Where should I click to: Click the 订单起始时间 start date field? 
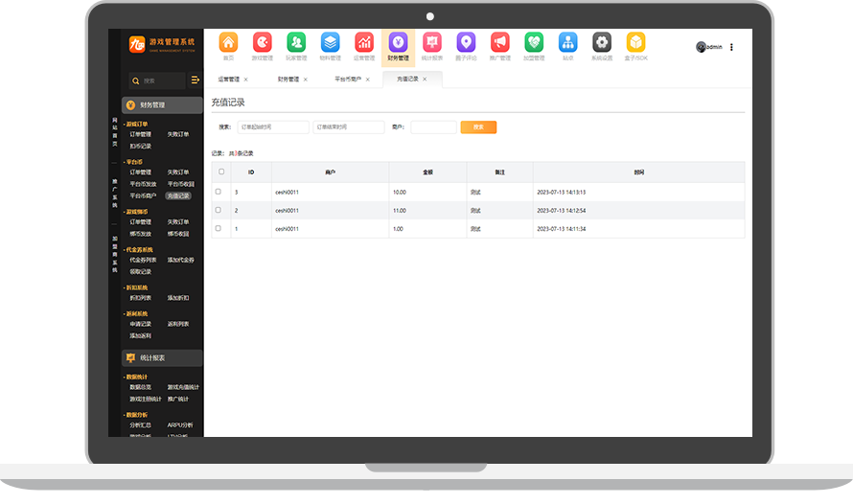273,126
